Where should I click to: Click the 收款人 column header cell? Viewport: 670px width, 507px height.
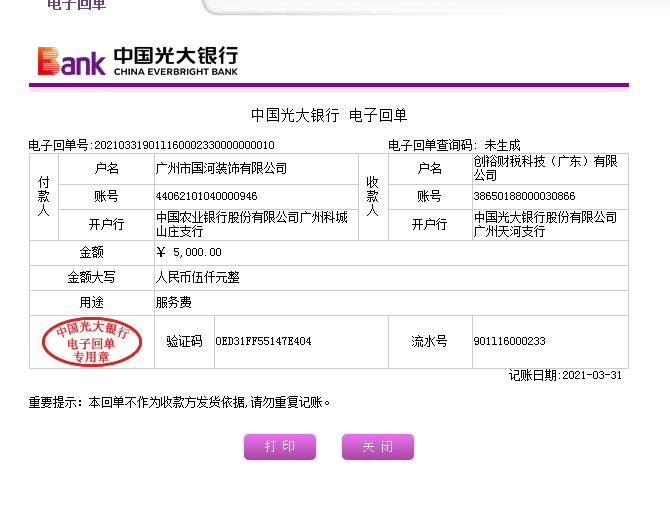[x=373, y=196]
